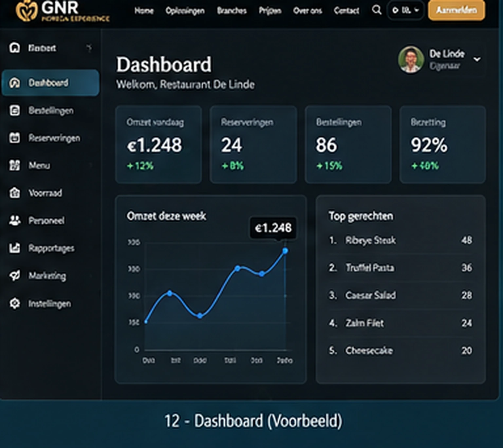
Task: Click the +12% change under Omzet vandaag
Action: pos(140,166)
